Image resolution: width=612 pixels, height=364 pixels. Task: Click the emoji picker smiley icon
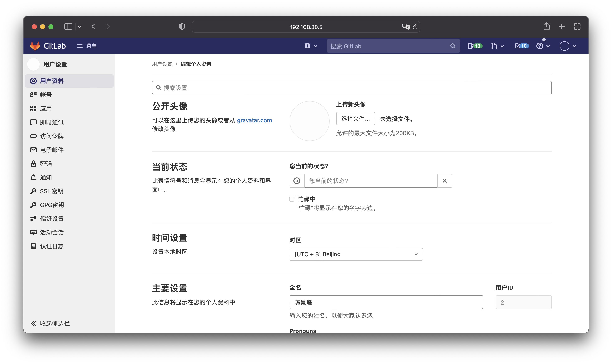pyautogui.click(x=297, y=181)
